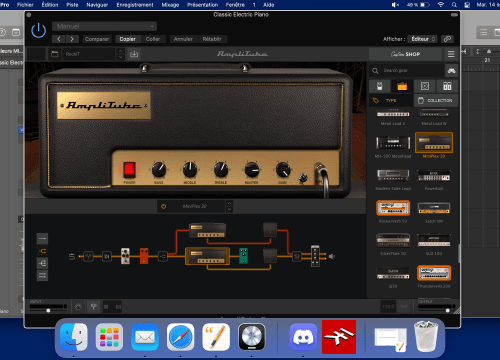Go to previous preset with left arrow
The height and width of the screenshot is (360, 500).
click(59, 39)
